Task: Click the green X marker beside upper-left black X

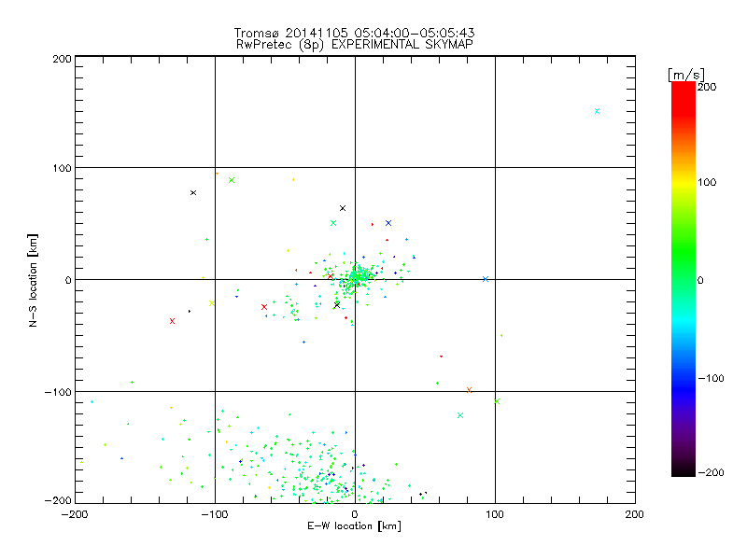Action: [232, 180]
